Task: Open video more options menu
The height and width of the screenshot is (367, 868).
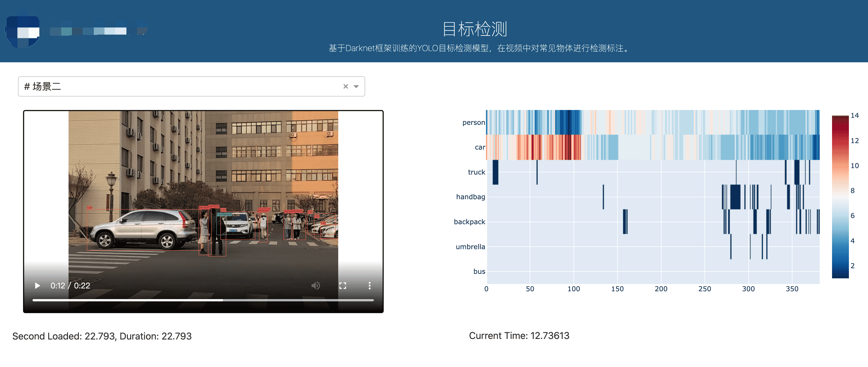Action: [369, 286]
